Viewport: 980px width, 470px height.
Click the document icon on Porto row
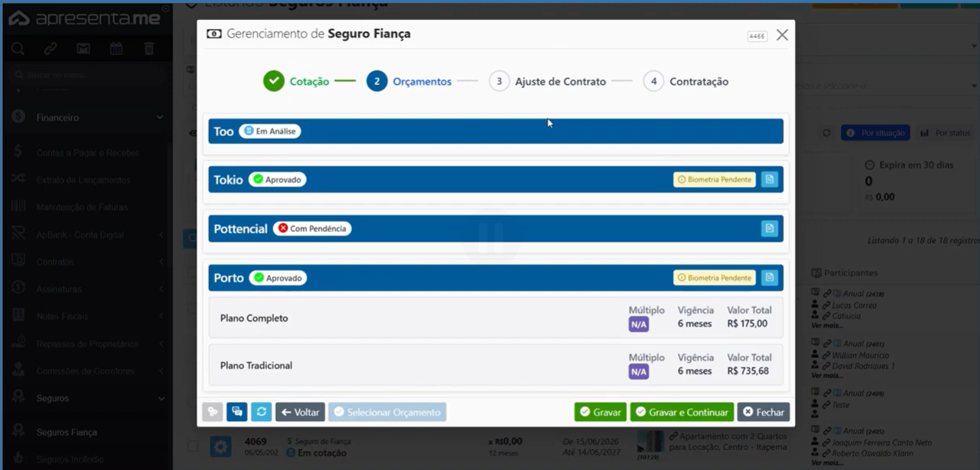tap(770, 278)
